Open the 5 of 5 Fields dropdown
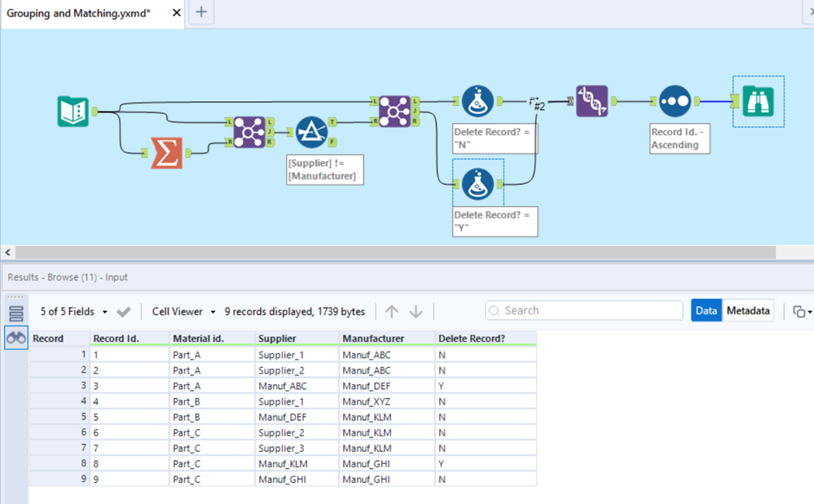814x504 pixels. pyautogui.click(x=73, y=311)
